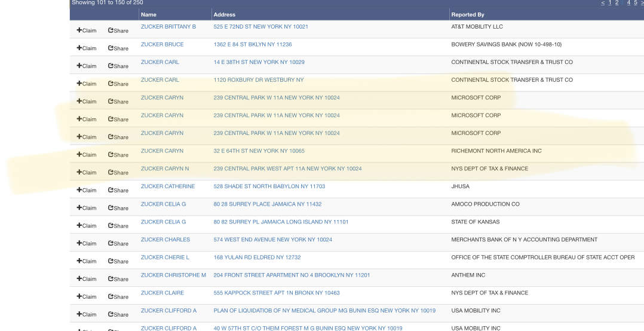Viewport: 644px width, 331px height.
Task: Select AMOCO PRODUCTION CO text
Action: coord(486,204)
